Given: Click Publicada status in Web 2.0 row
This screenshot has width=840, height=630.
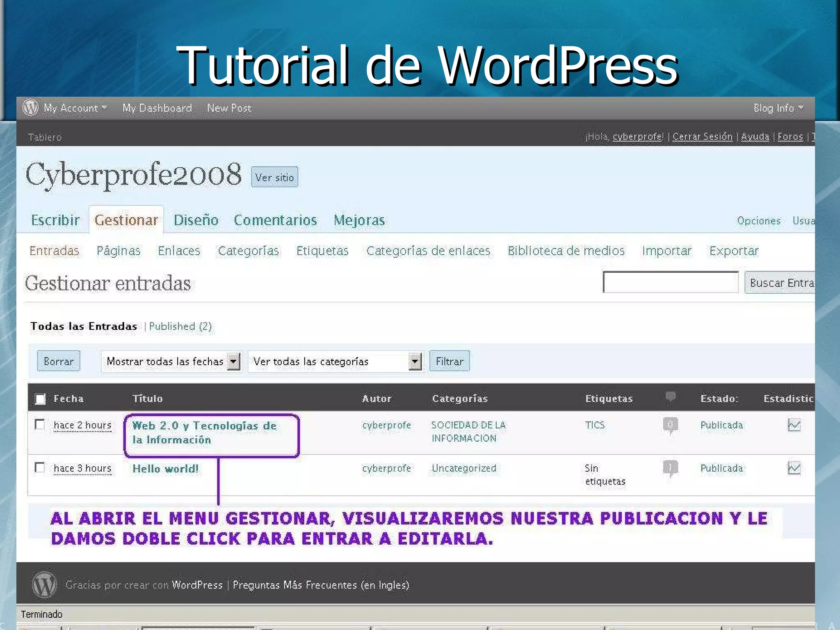Looking at the screenshot, I should (x=721, y=425).
